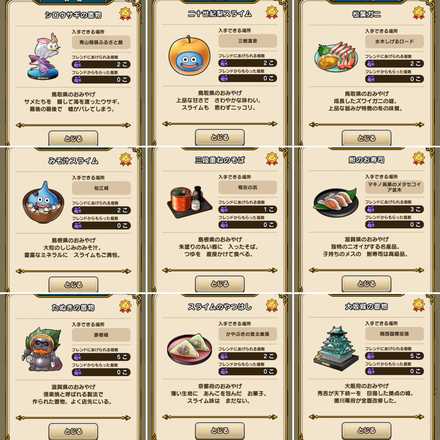Click the white rabbit figurine souvenir image
The height and width of the screenshot is (440, 440).
click(x=44, y=56)
